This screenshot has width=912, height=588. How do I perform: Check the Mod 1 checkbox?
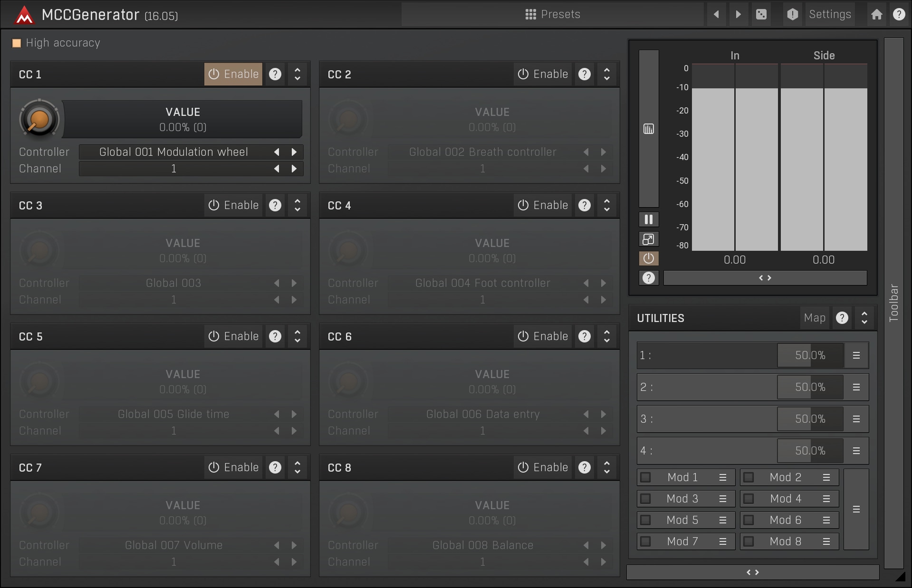tap(645, 477)
